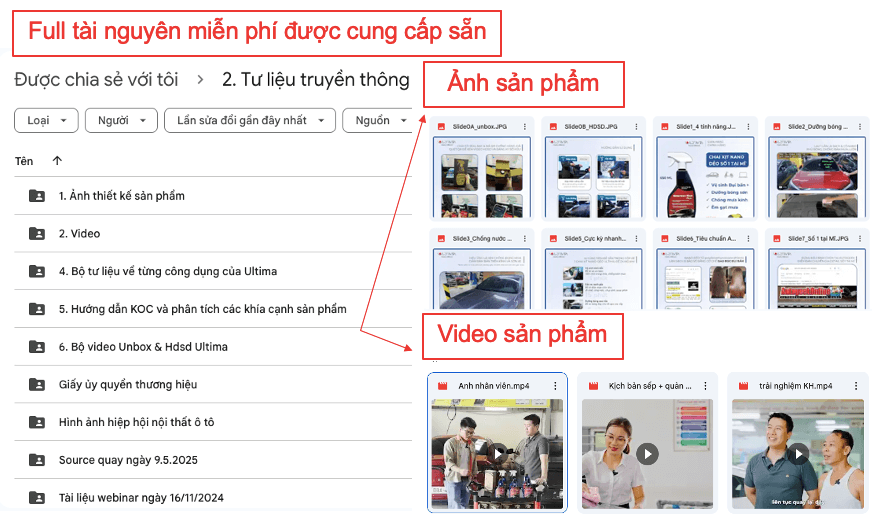
Task: Play the Anh nhân viên.mp4 video
Action: pos(498,452)
